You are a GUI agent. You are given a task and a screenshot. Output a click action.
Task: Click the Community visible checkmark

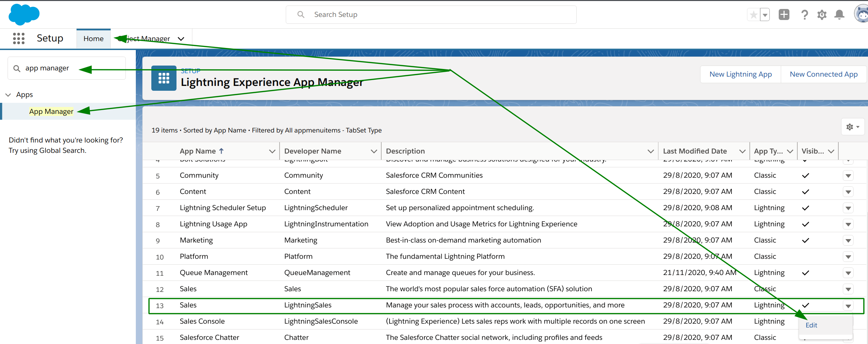(x=805, y=176)
